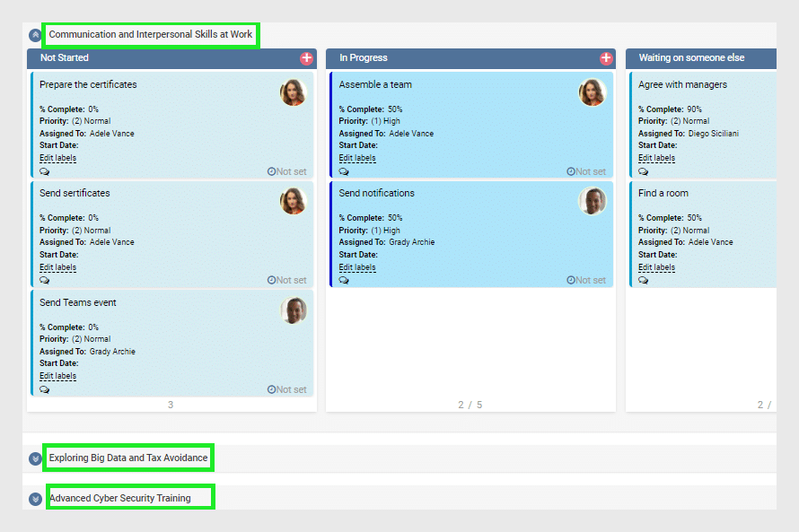Edit labels on Agree with managers card
This screenshot has height=532, width=799.
(x=656, y=158)
